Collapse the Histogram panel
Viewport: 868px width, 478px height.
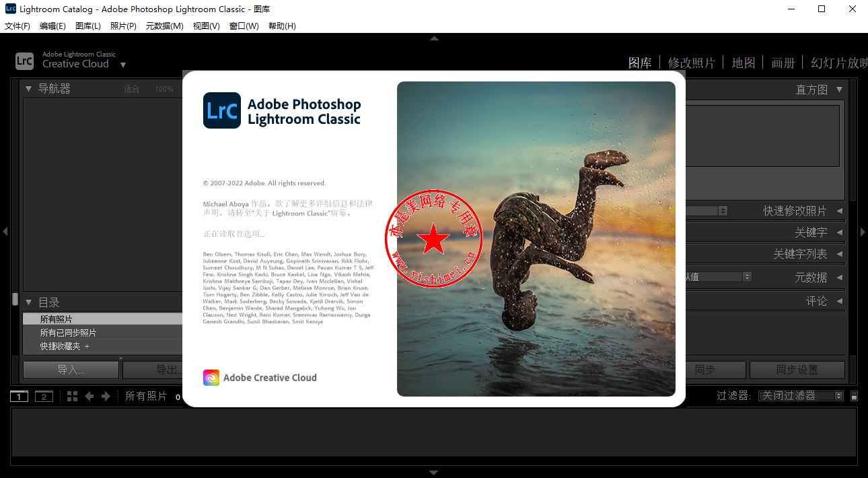[839, 89]
